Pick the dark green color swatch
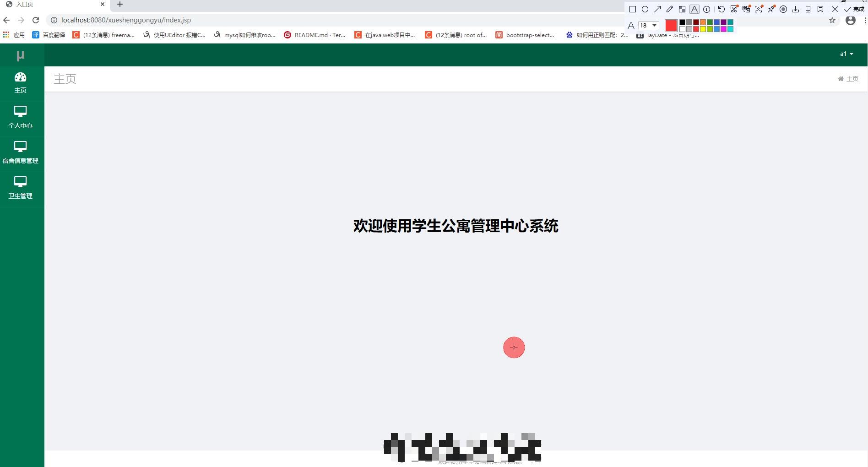The image size is (868, 467). [710, 22]
